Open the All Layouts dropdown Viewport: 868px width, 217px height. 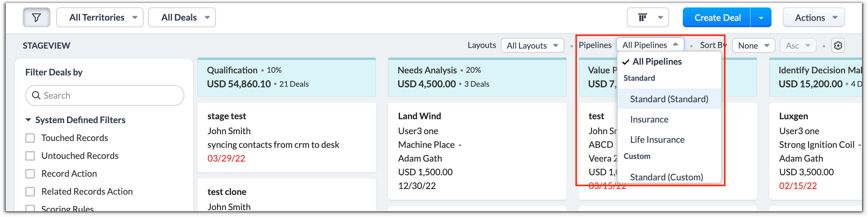point(532,46)
